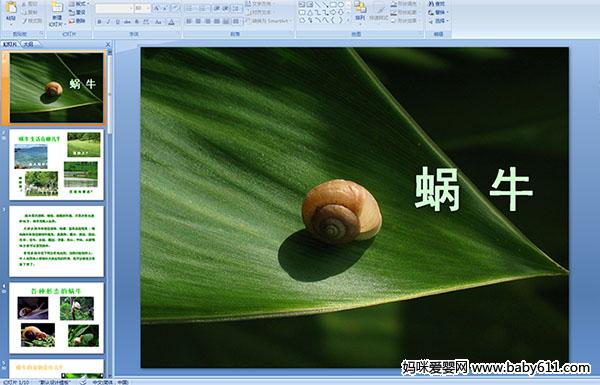The height and width of the screenshot is (385, 600).
Task: Toggle Italic formatting
Action: click(108, 22)
